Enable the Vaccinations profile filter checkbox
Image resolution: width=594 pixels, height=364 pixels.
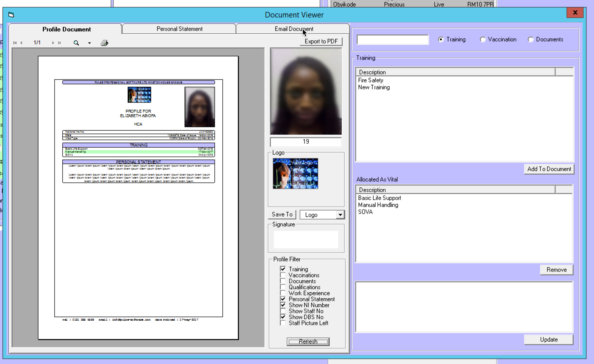tap(283, 275)
